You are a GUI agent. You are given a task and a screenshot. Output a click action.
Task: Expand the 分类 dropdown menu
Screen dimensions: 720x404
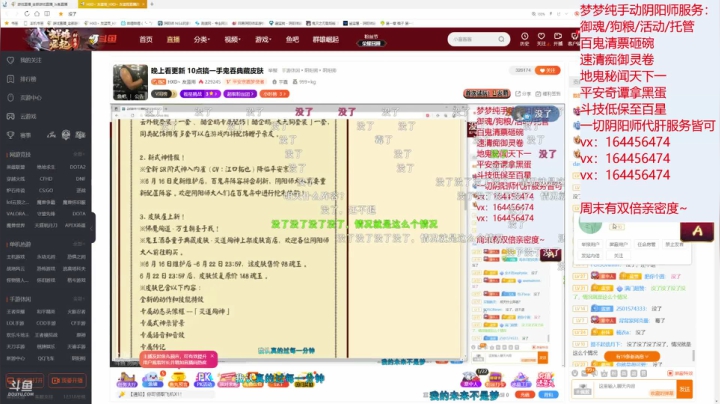[x=201, y=39]
